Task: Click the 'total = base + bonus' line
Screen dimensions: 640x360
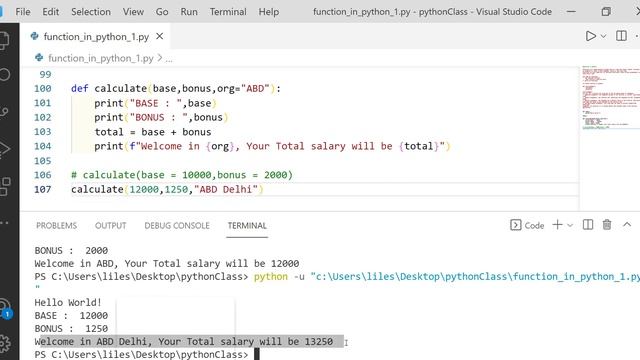Action: tap(153, 132)
